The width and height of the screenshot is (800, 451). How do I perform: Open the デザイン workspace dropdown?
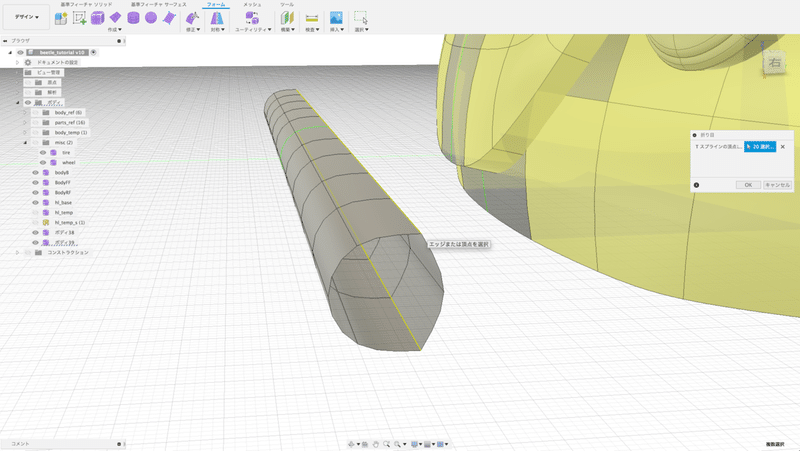pyautogui.click(x=27, y=17)
